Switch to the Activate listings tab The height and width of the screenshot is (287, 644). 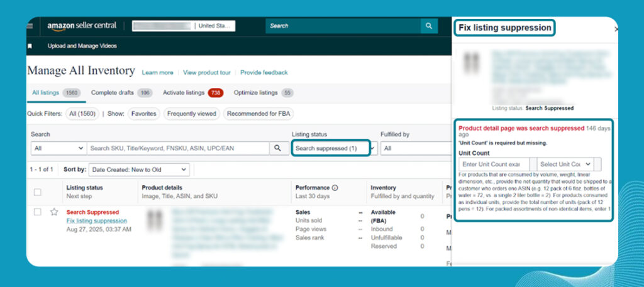point(184,93)
